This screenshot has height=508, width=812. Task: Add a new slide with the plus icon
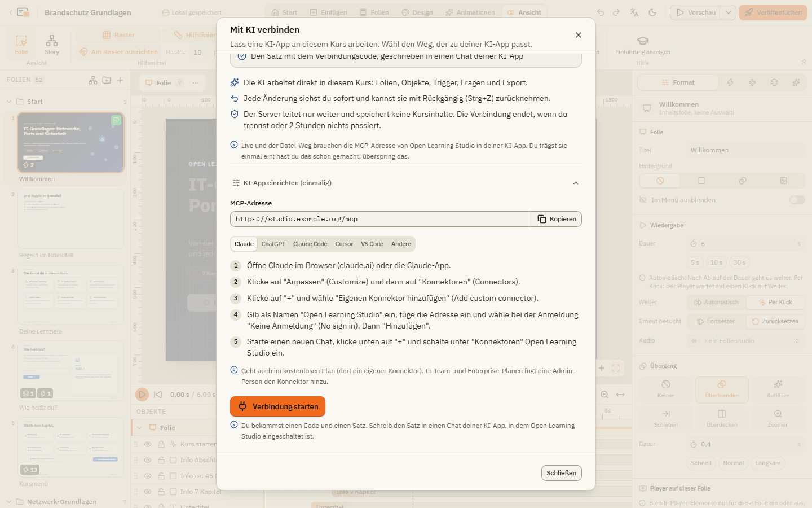click(x=120, y=80)
